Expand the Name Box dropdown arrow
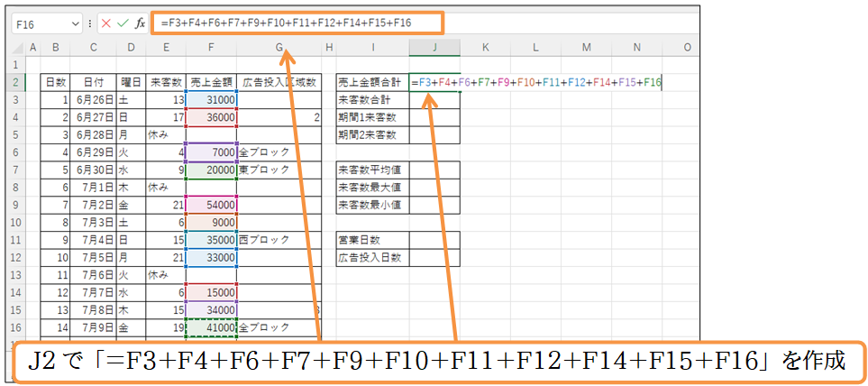Viewport: 868px width, 386px height. tap(76, 23)
